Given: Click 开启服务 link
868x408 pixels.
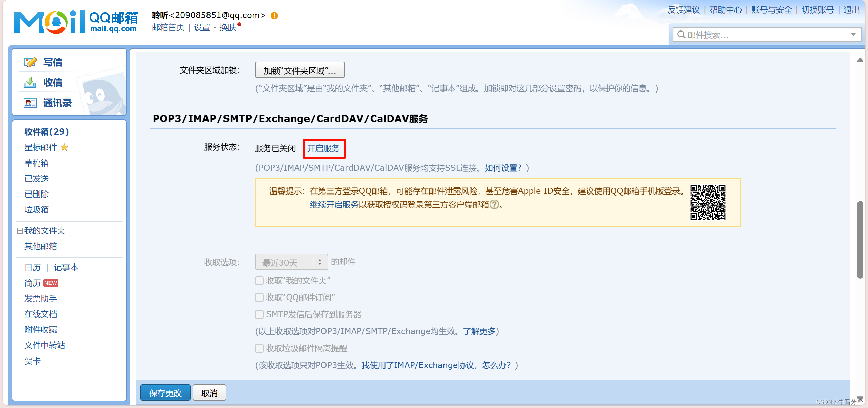Looking at the screenshot, I should pos(323,148).
